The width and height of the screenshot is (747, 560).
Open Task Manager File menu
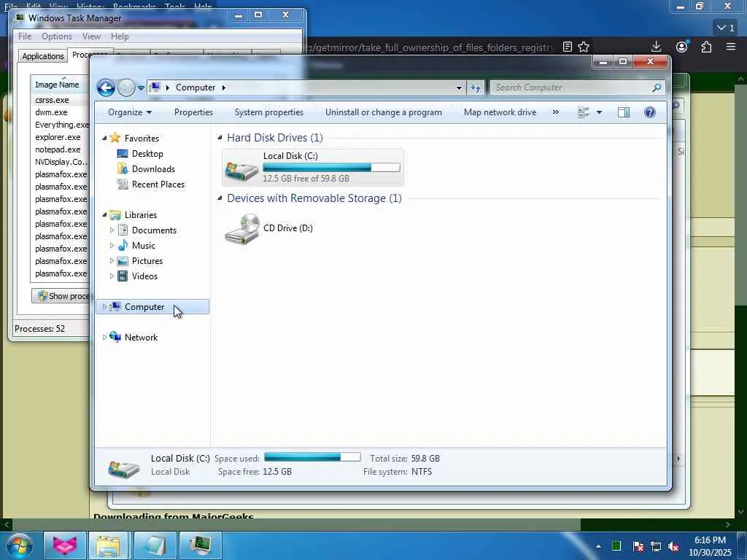[25, 36]
